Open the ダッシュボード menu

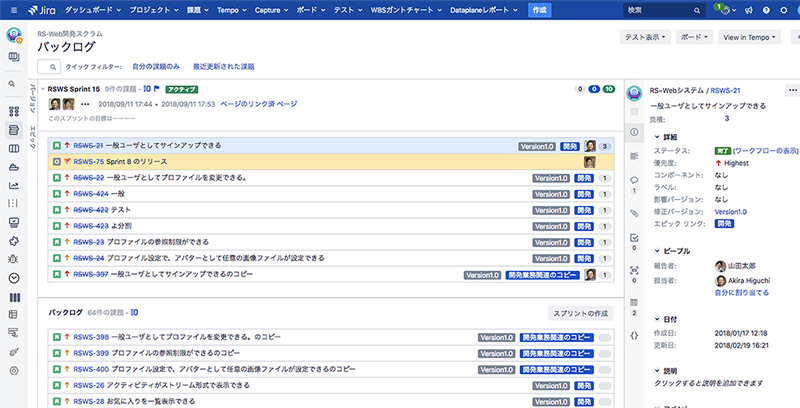tap(94, 10)
